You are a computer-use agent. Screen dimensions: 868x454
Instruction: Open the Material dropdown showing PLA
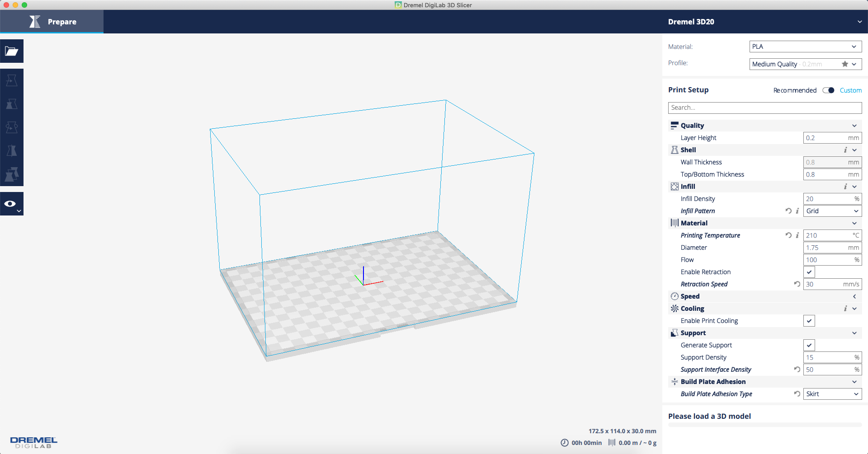coord(805,47)
